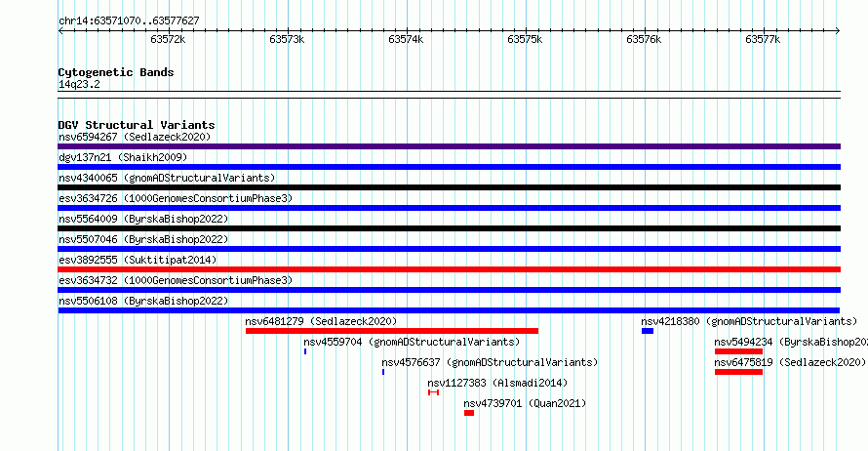Click the 63574k ruler tick label

[406, 39]
